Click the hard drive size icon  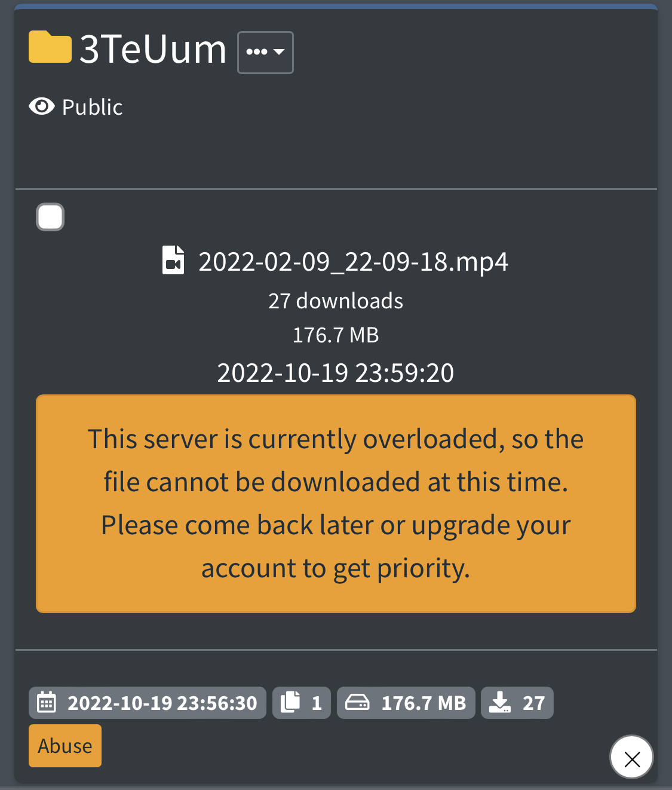point(357,702)
